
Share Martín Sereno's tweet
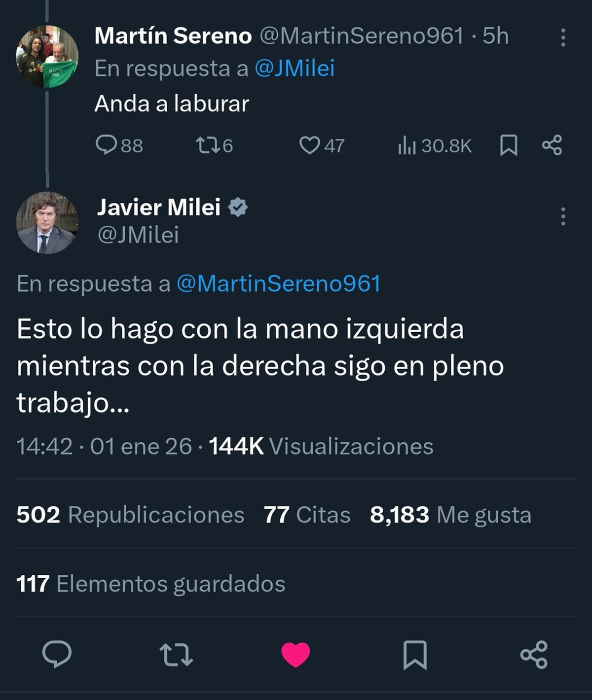(x=552, y=145)
